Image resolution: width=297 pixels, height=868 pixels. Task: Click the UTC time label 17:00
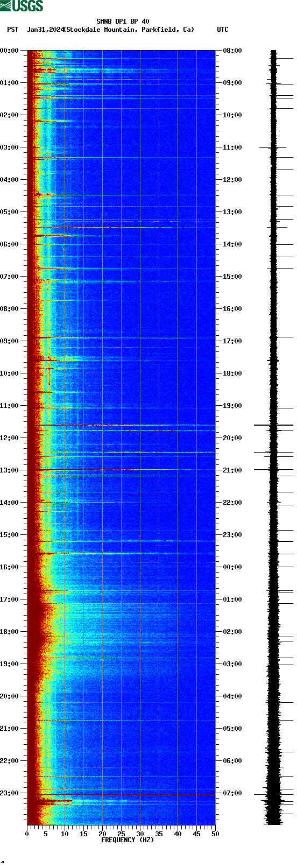(232, 341)
